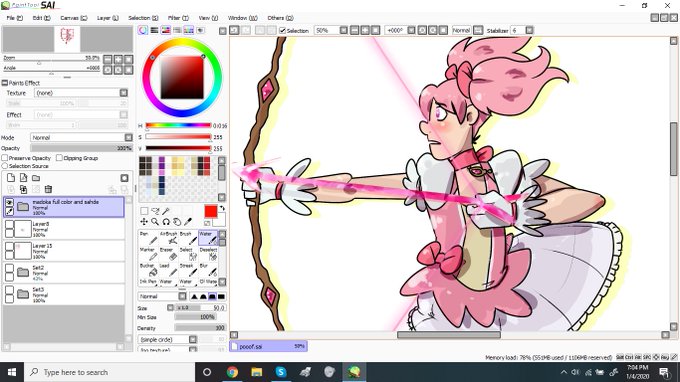680x382 pixels.
Task: Open the Filter menu
Action: coord(178,18)
